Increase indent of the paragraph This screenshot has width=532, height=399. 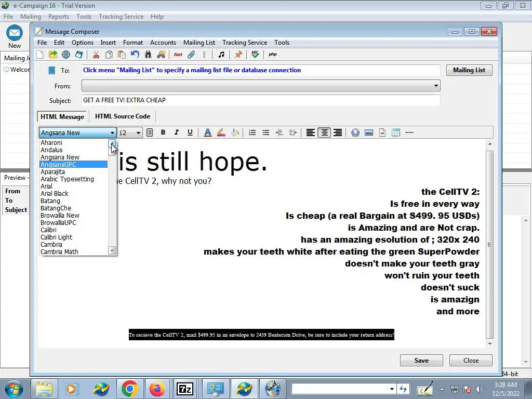click(293, 132)
